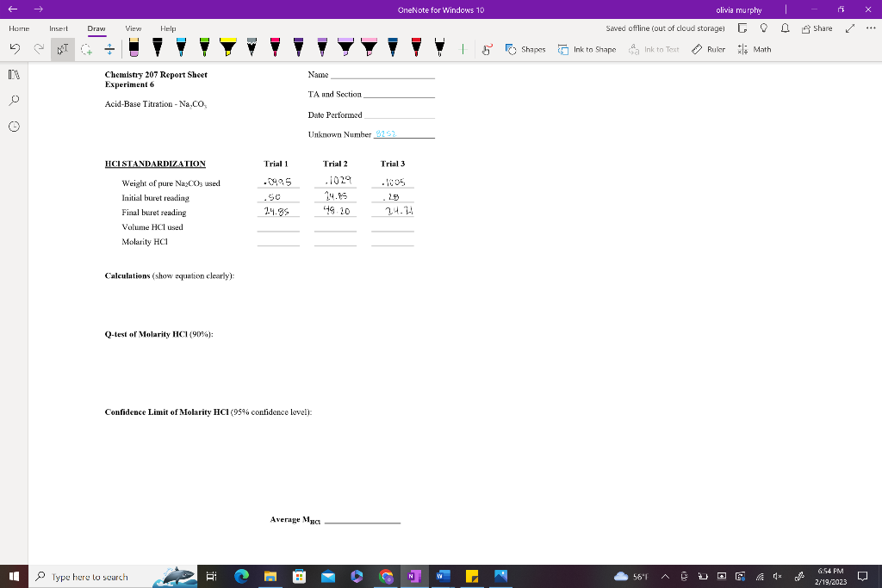Open the Feed pane icon
Viewport: 882px width, 588px height.
[x=742, y=28]
